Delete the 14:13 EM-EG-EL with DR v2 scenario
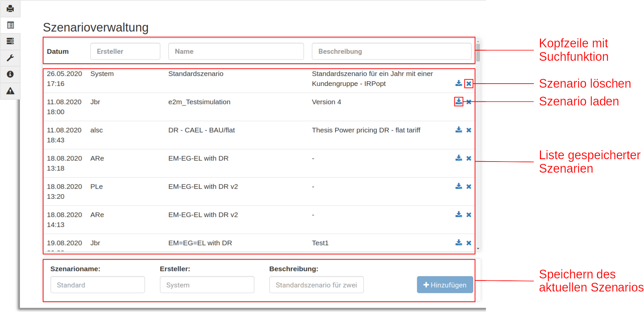This screenshot has height=312, width=644. [469, 215]
